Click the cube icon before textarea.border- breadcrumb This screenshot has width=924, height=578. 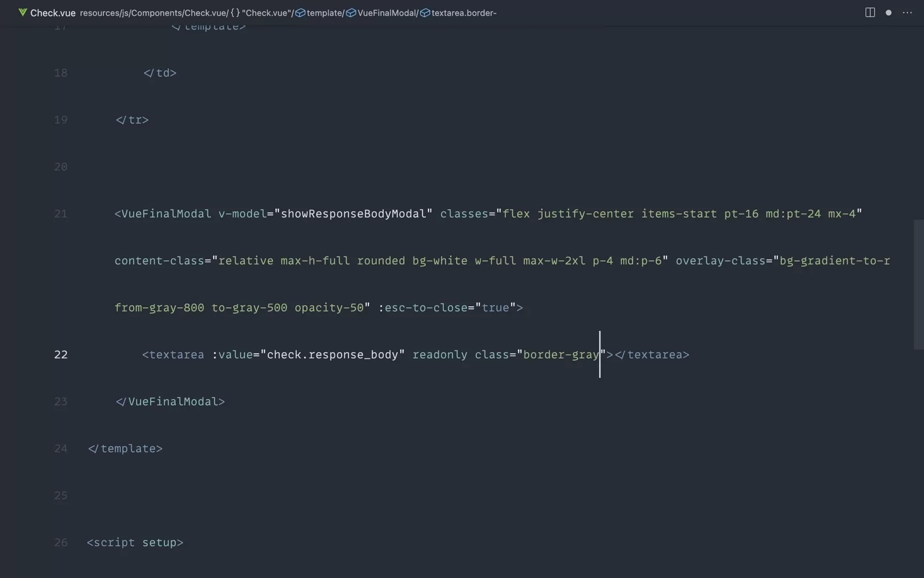pyautogui.click(x=425, y=13)
